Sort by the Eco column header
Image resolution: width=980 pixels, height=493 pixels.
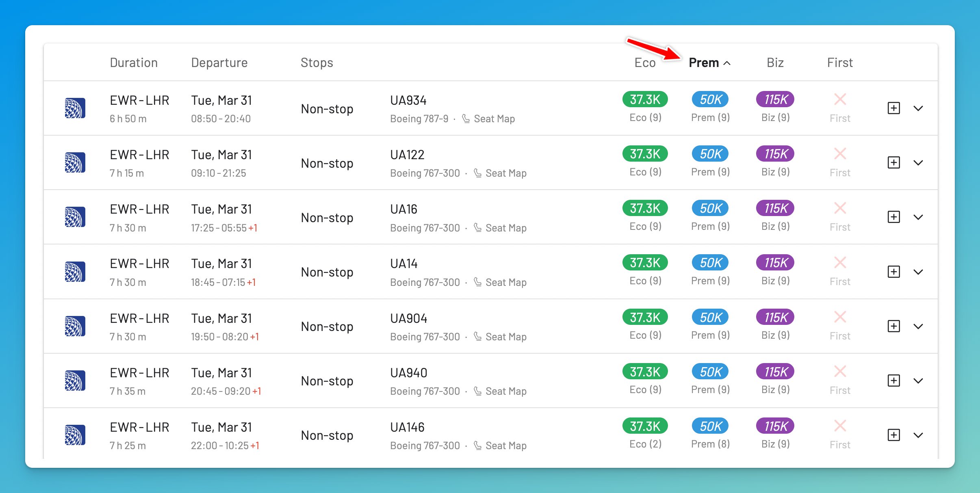pyautogui.click(x=645, y=62)
